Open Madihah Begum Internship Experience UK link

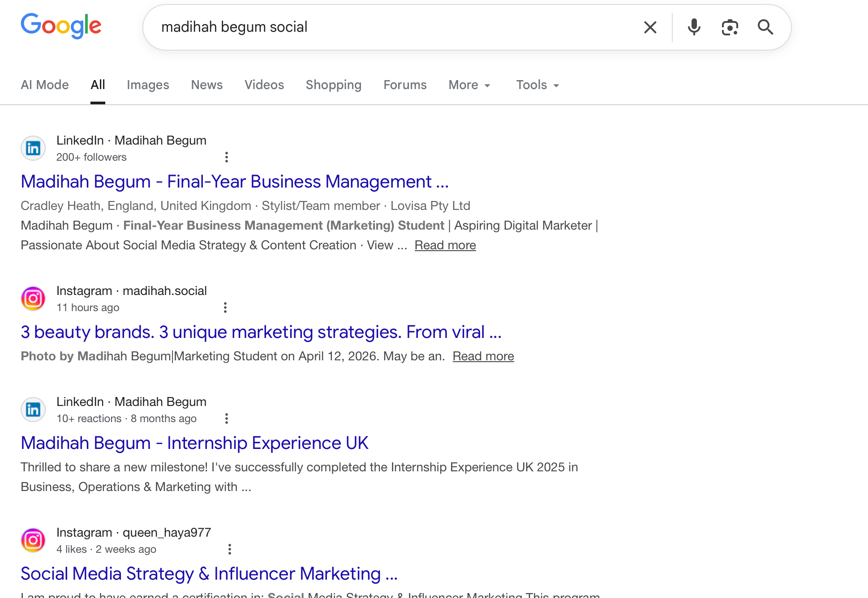[194, 443]
